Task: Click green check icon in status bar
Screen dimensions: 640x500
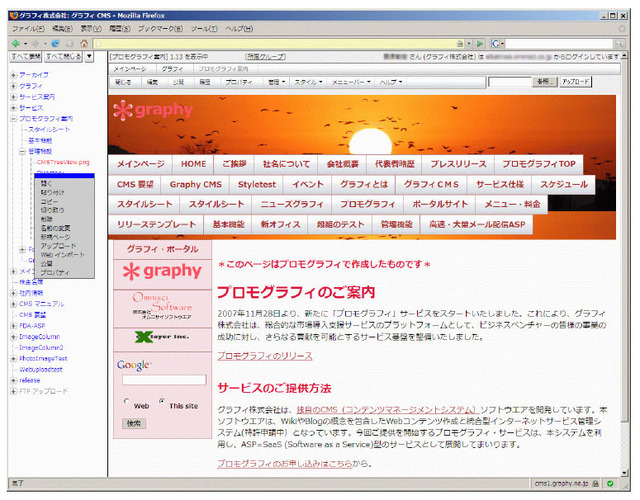Action: click(610, 484)
